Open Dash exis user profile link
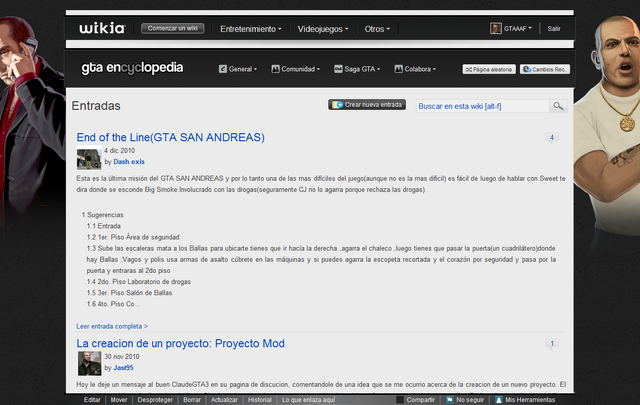This screenshot has width=640, height=405. [x=129, y=162]
